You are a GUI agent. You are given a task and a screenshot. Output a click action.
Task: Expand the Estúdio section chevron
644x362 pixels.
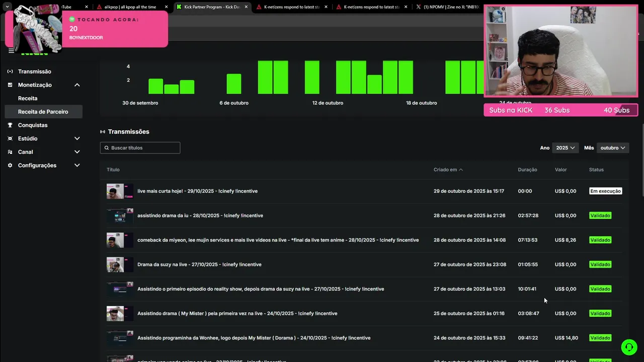click(x=77, y=138)
